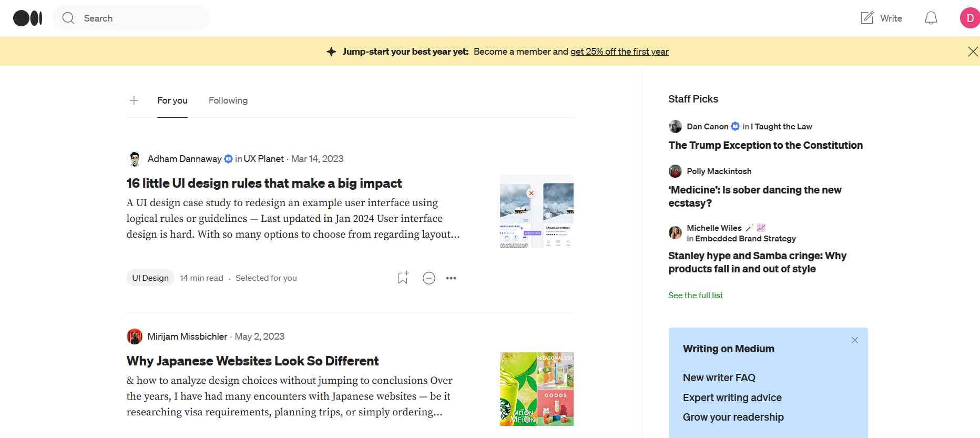
Task: Select the UI Design topic tag
Action: click(x=150, y=278)
